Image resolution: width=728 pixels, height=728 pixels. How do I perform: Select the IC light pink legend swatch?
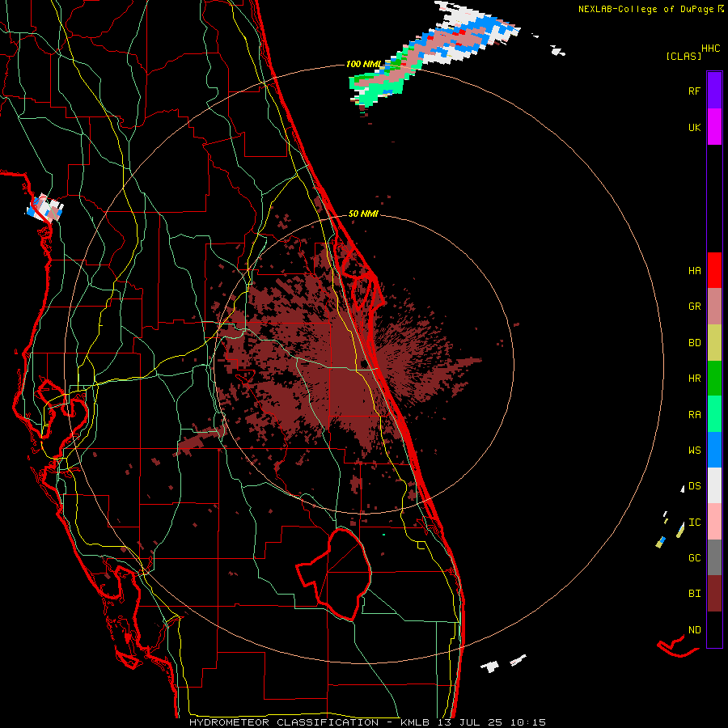[714, 522]
